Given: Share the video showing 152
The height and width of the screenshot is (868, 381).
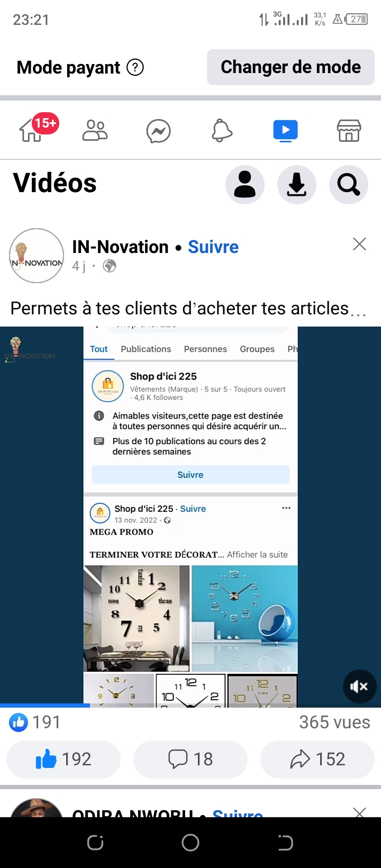Looking at the screenshot, I should 317,759.
